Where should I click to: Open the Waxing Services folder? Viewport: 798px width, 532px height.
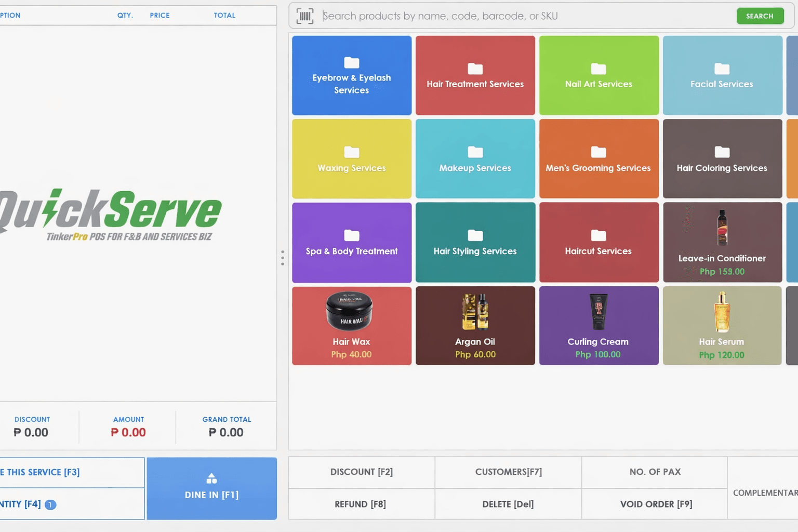(x=351, y=158)
